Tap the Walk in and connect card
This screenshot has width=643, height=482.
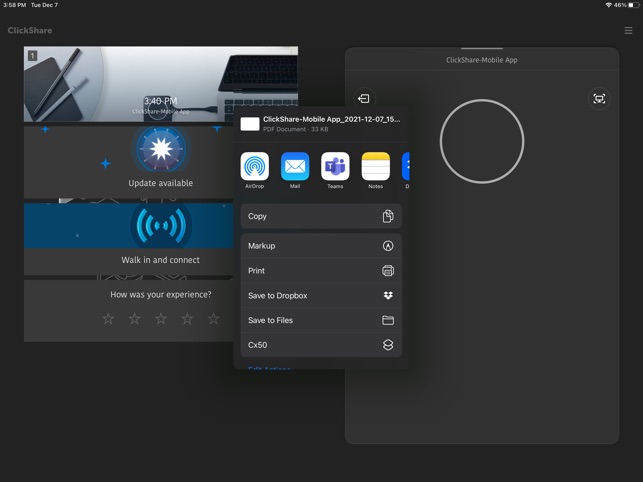pos(129,239)
